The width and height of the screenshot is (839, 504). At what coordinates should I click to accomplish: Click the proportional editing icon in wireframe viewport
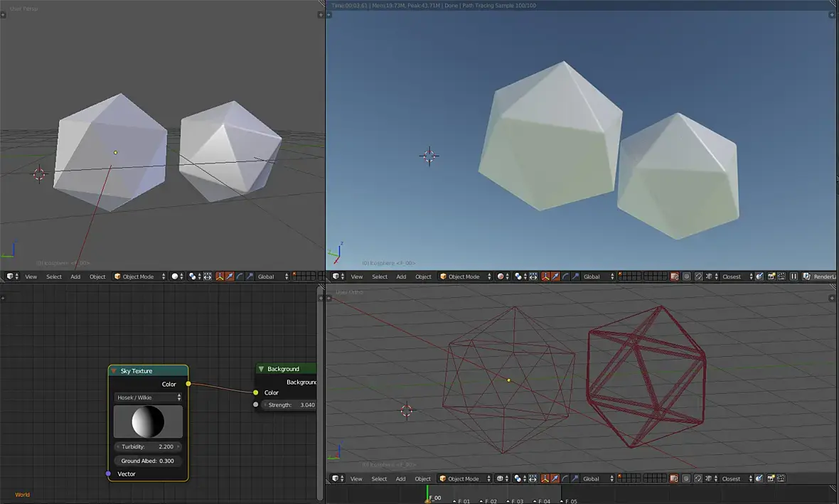click(686, 478)
